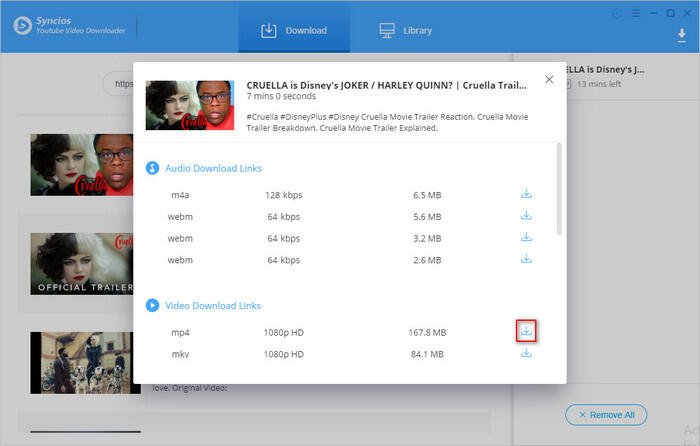Download the m4a 128 kbps audio

[527, 194]
